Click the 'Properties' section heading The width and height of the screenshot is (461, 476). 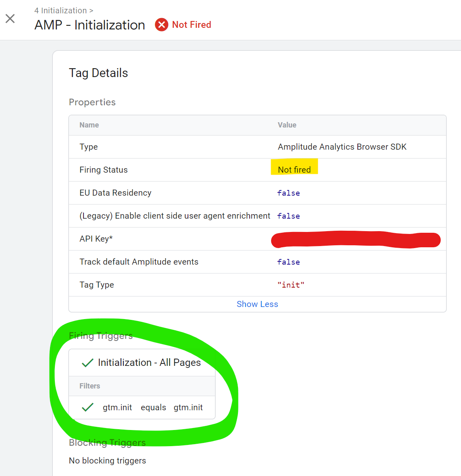pos(92,102)
